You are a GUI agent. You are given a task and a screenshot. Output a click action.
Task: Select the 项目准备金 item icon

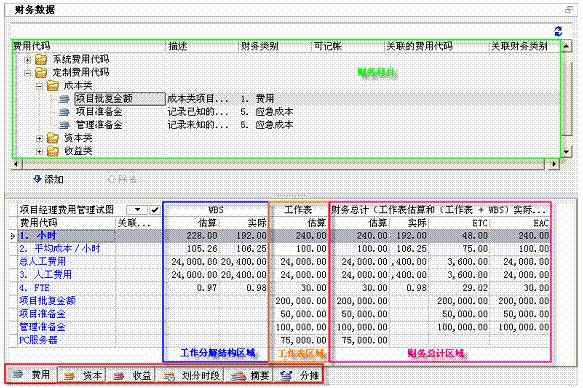64,112
